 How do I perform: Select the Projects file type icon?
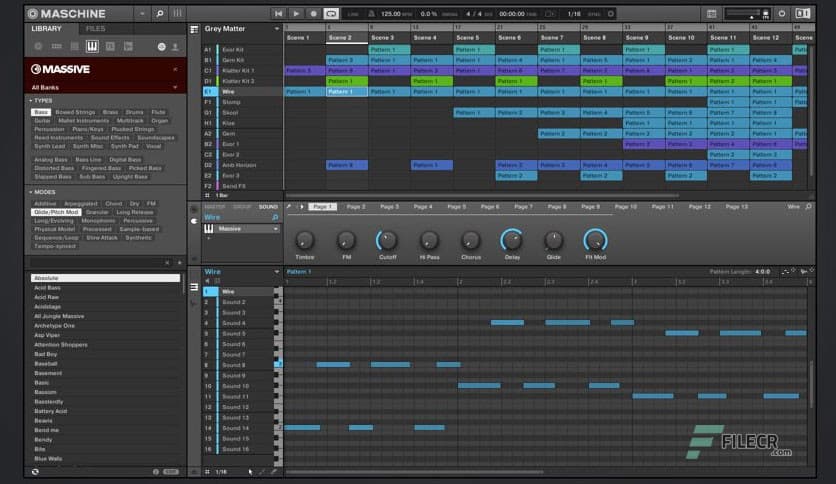(x=38, y=46)
